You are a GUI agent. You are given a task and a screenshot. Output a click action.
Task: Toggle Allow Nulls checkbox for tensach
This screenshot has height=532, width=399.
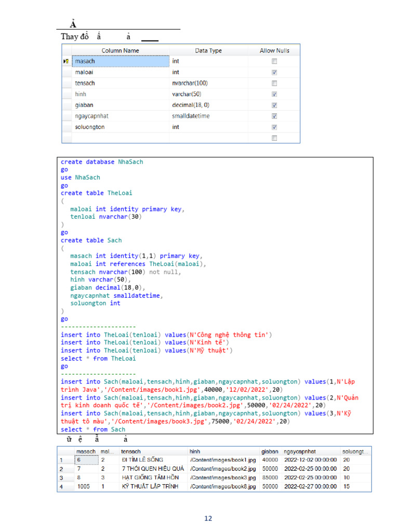click(274, 83)
